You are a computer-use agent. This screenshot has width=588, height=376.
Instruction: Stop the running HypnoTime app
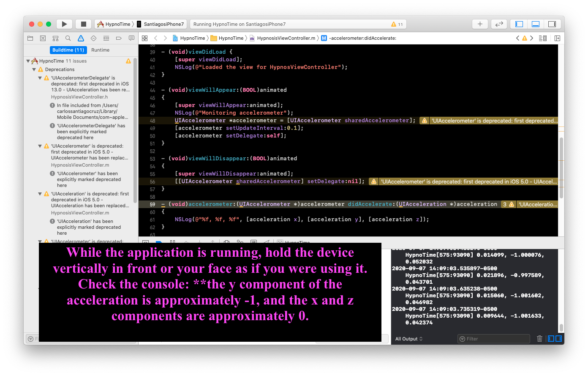tap(84, 24)
